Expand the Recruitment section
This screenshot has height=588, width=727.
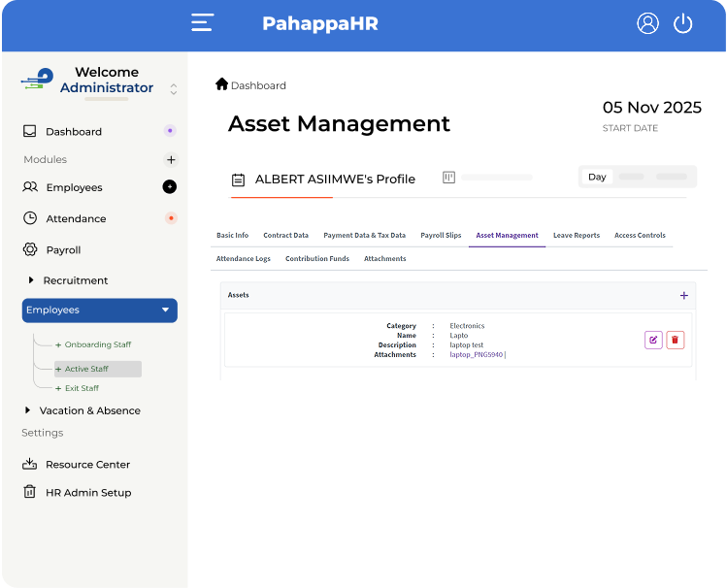coord(30,280)
